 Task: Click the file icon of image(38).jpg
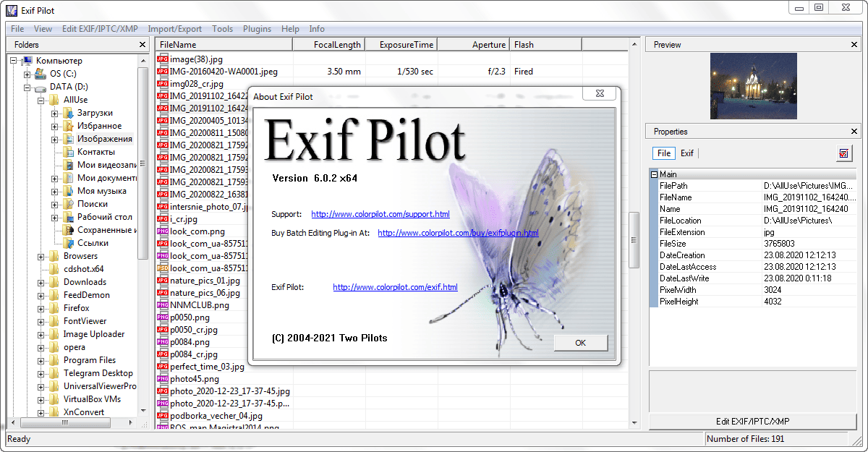(163, 59)
